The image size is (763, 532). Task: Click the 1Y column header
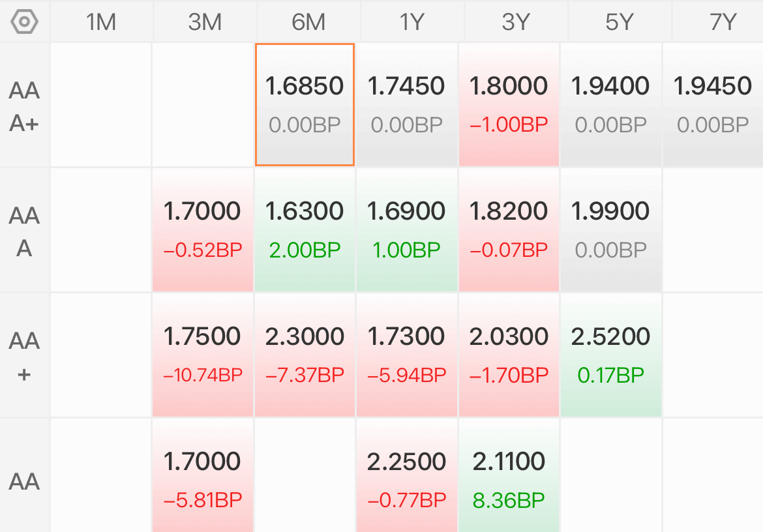(412, 22)
